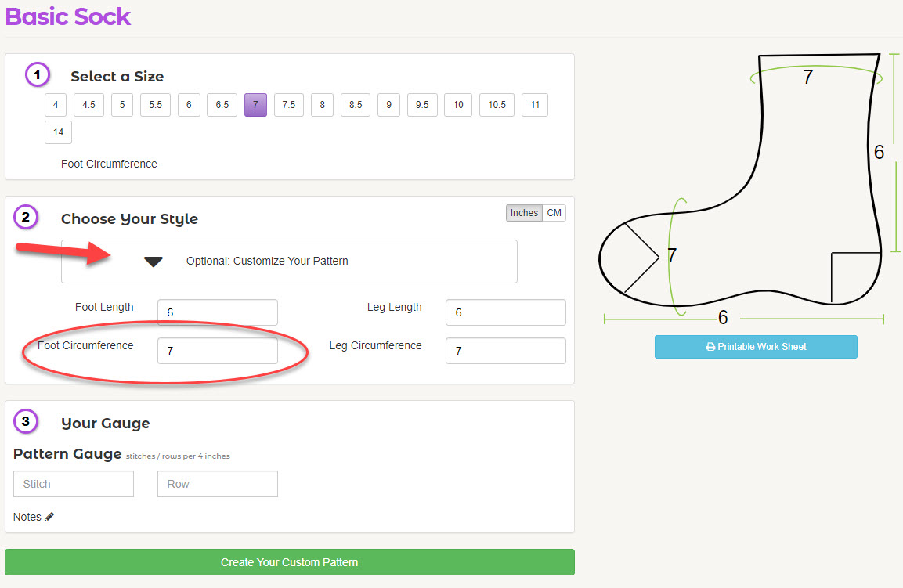This screenshot has height=588, width=903.
Task: Click the Foot Circumference input field
Action: (x=218, y=351)
